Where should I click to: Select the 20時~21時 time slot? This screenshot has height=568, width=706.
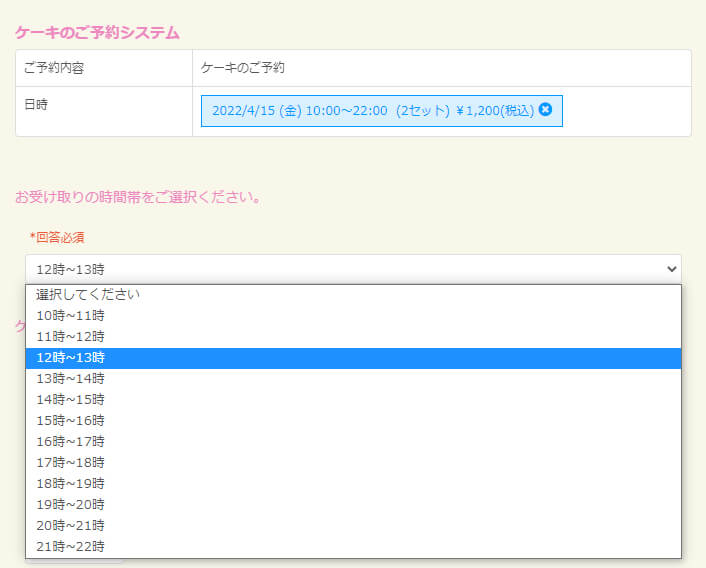[70, 526]
